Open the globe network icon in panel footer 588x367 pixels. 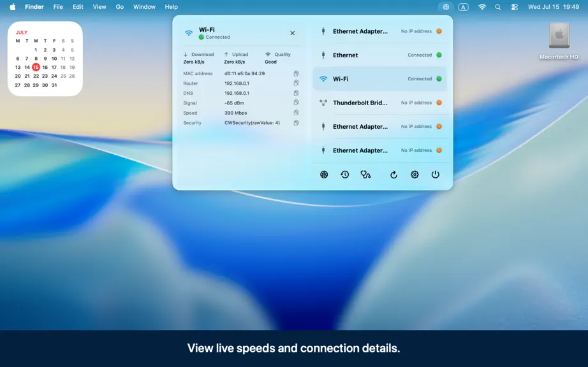coord(324,175)
